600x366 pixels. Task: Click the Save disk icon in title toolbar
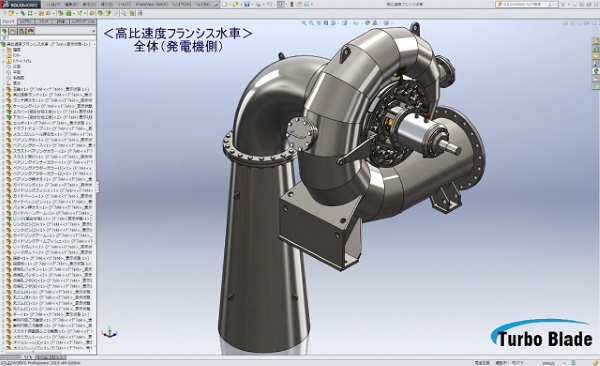(247, 4)
